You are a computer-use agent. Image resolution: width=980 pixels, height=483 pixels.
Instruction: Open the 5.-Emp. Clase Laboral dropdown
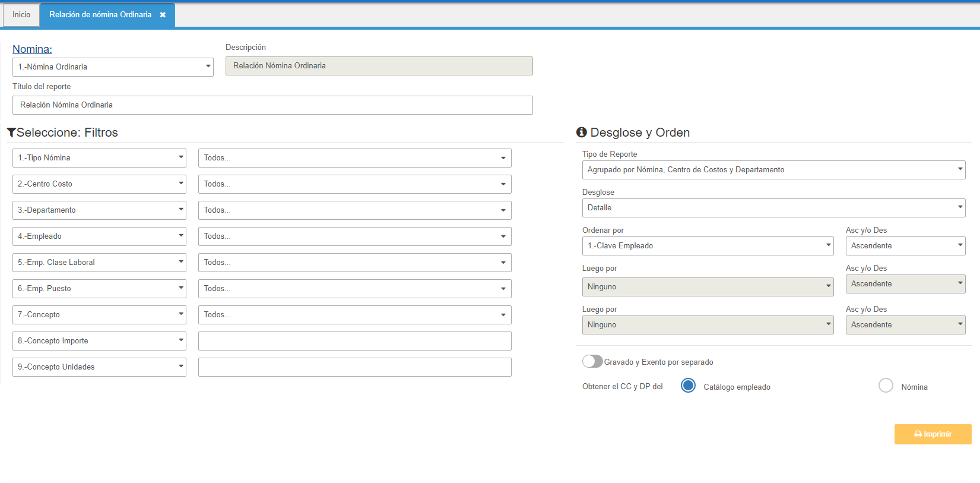tap(99, 263)
